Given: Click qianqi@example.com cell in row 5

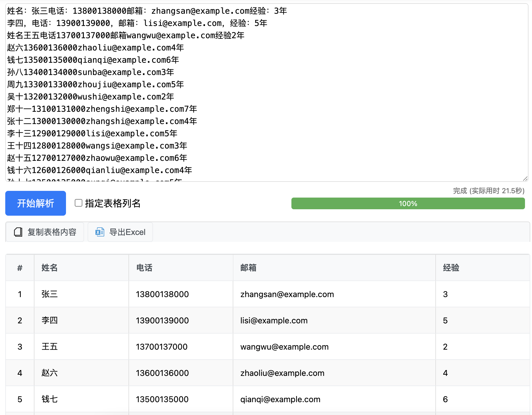Looking at the screenshot, I should [280, 399].
